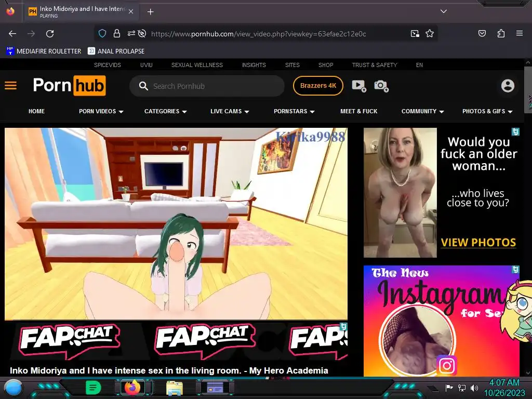Viewport: 532px width, 399px height.
Task: Open the INSIGHTS top link
Action: tap(254, 65)
